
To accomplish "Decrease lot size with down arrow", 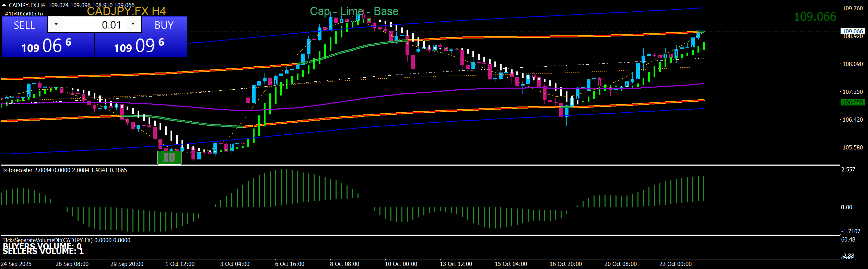I will click(56, 25).
